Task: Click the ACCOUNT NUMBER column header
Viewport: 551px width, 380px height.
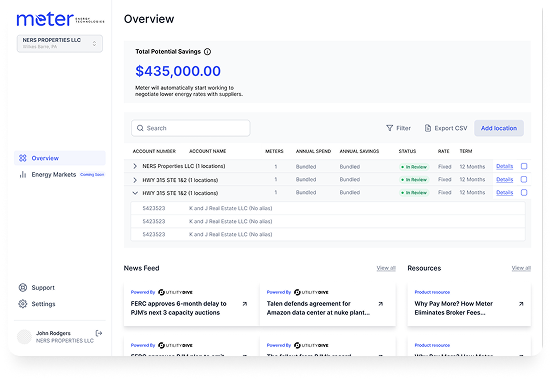Action: 154,151
